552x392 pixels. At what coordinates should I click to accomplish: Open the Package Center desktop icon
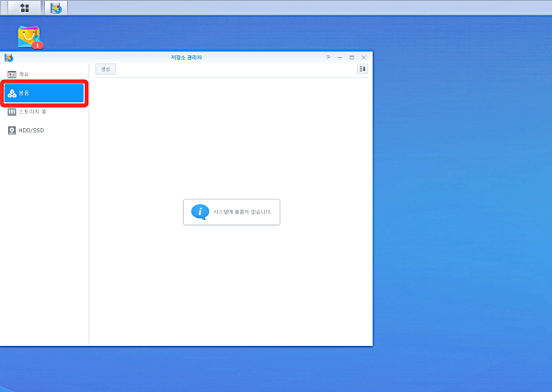pos(30,37)
